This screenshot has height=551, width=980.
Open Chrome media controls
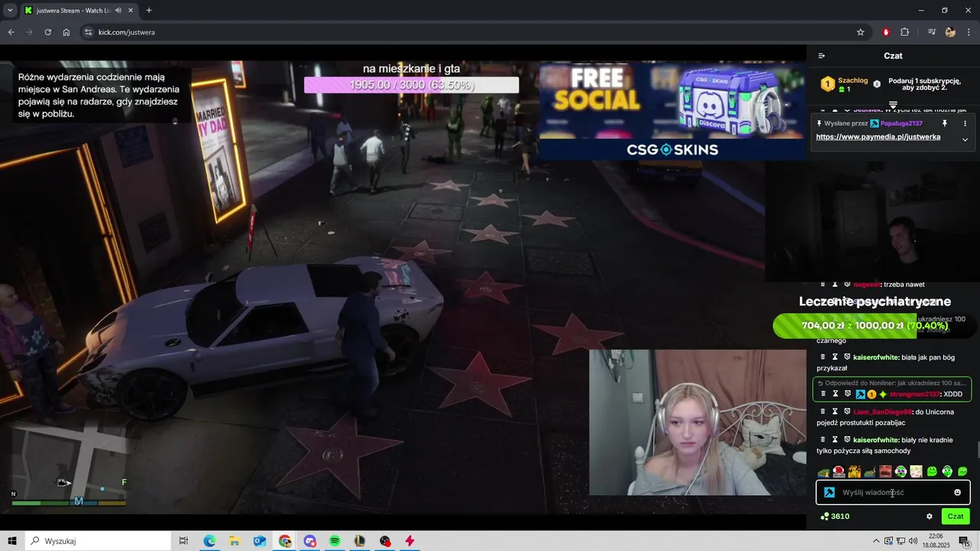932,32
